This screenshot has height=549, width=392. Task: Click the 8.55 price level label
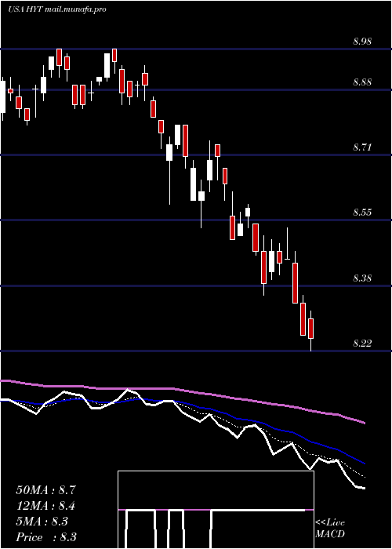tap(362, 213)
